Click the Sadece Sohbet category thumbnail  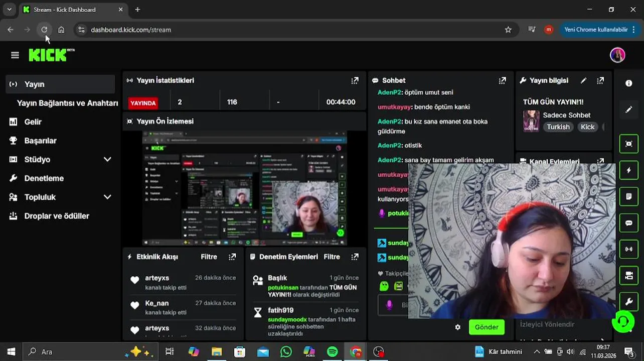tap(531, 121)
